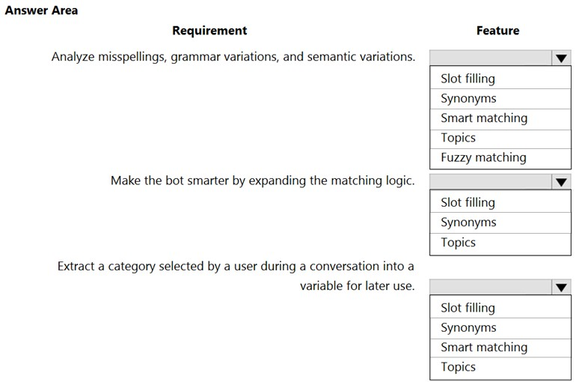Click the first empty Feature combo box field
The height and width of the screenshot is (382, 588).
coord(491,58)
